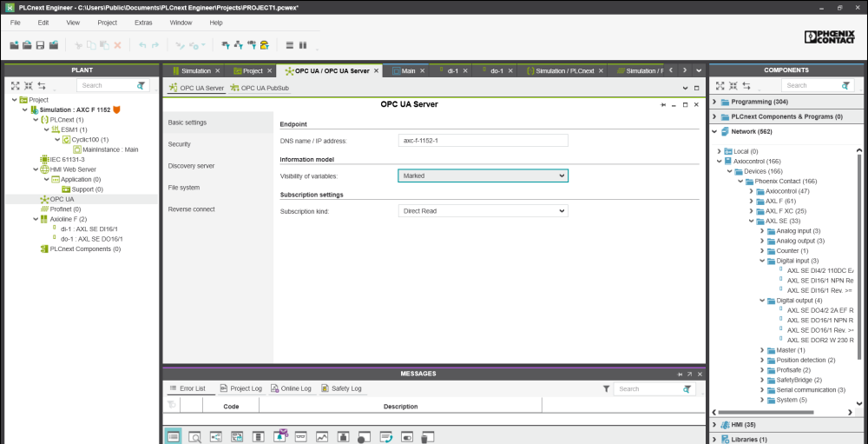Viewport: 868px width, 444px height.
Task: Switch to the Main editor tab
Action: (x=407, y=70)
